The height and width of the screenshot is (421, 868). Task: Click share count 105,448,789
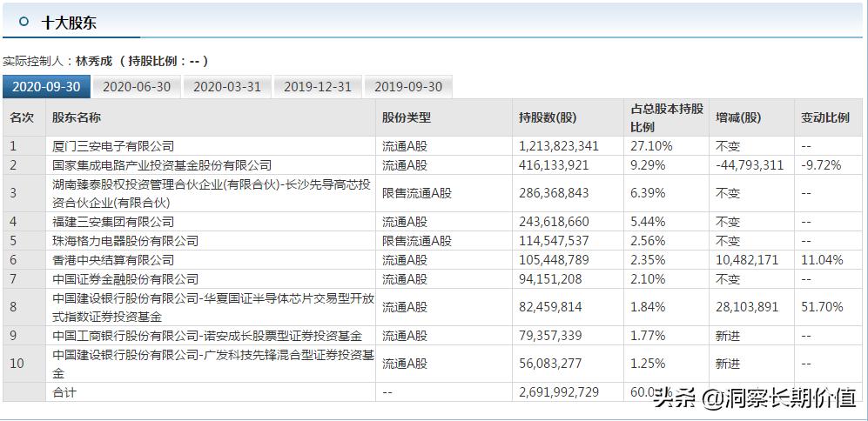click(554, 259)
